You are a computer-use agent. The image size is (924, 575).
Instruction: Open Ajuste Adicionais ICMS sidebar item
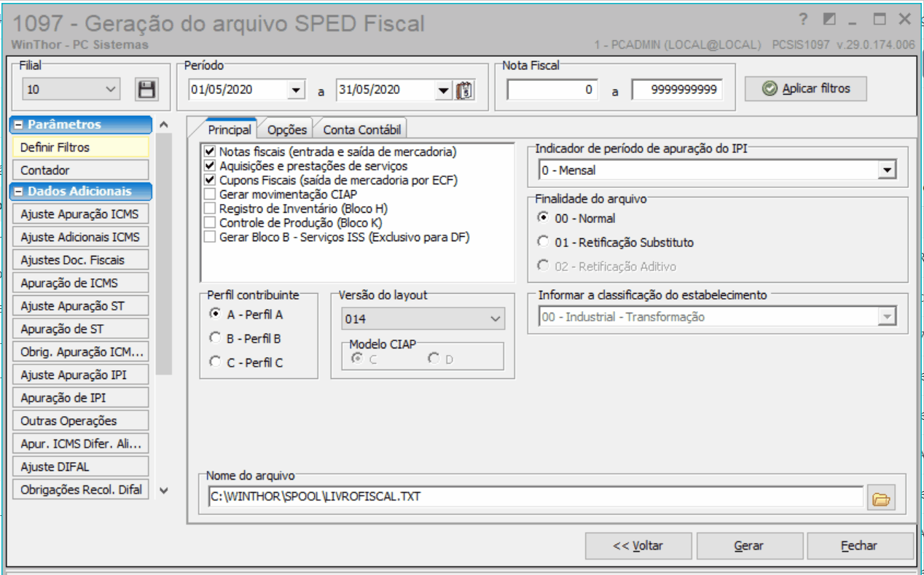[x=81, y=237]
